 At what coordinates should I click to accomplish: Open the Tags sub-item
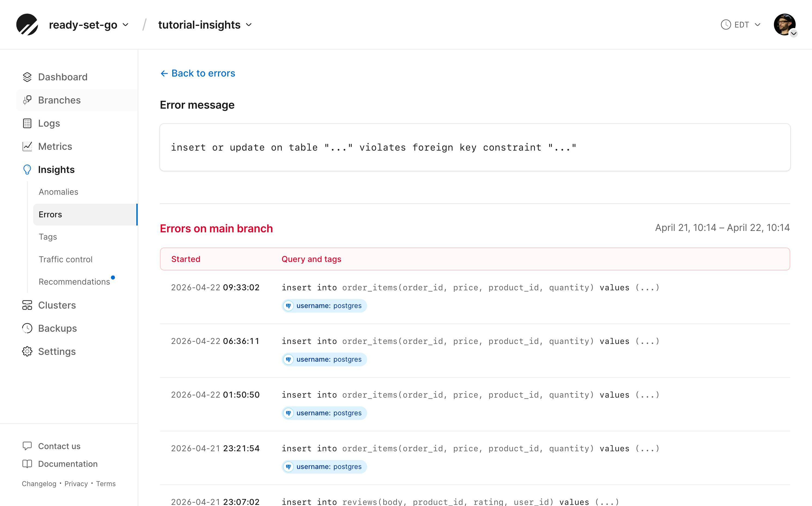[48, 237]
